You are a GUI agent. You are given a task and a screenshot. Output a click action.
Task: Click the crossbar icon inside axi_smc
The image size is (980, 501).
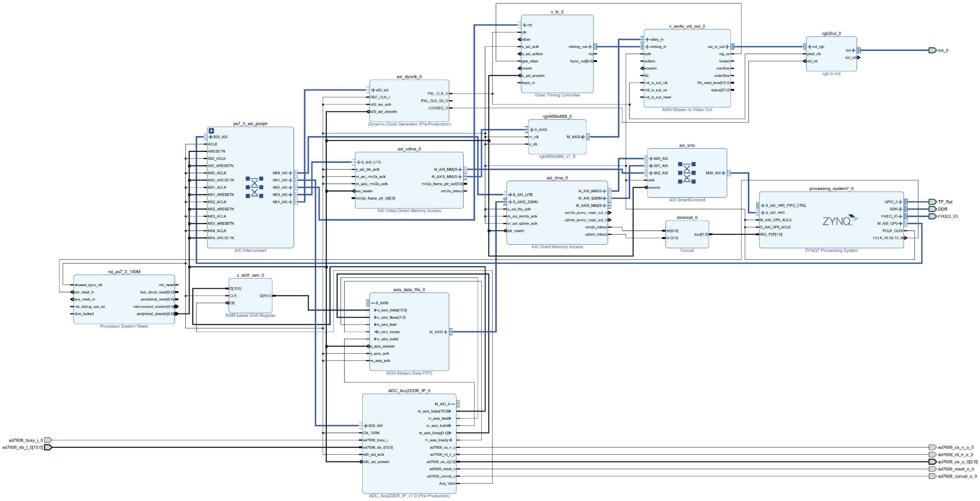click(x=687, y=173)
